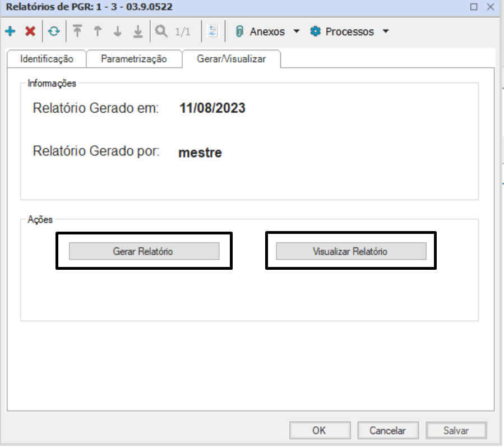
Task: Confirm with the OK button
Action: [x=320, y=430]
